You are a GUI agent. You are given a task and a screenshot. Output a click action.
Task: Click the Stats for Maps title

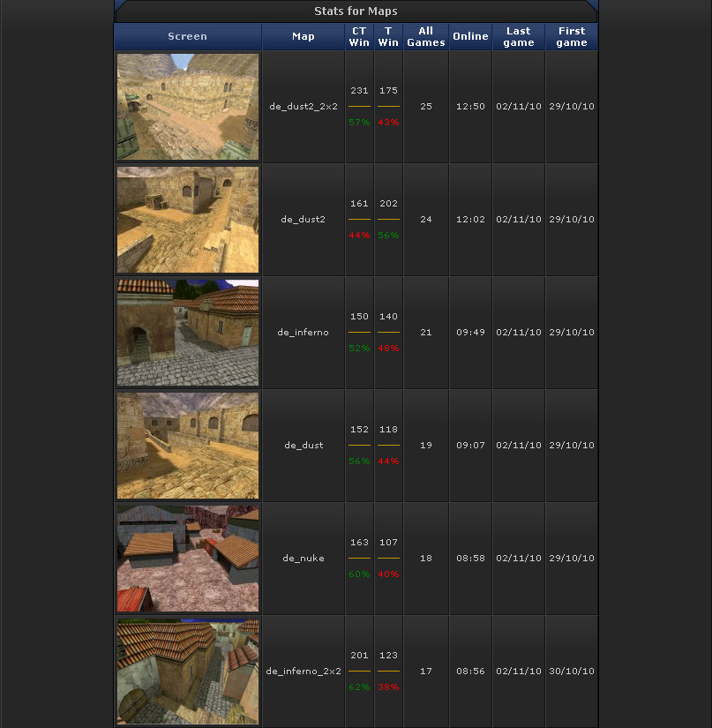tap(356, 11)
